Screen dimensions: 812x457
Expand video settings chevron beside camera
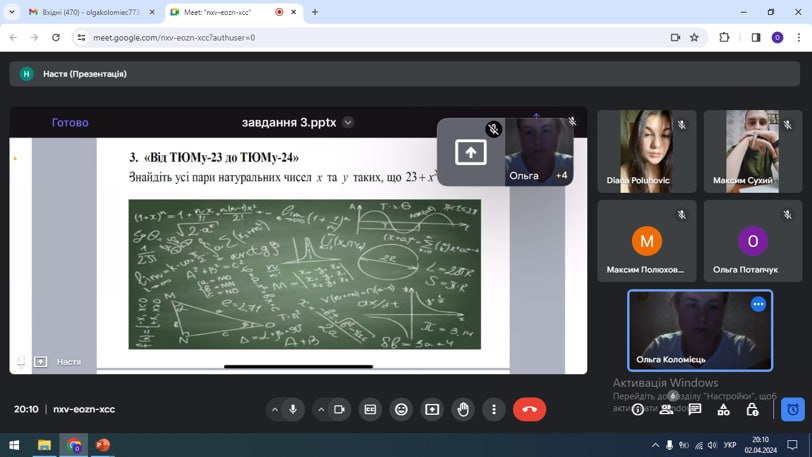321,410
